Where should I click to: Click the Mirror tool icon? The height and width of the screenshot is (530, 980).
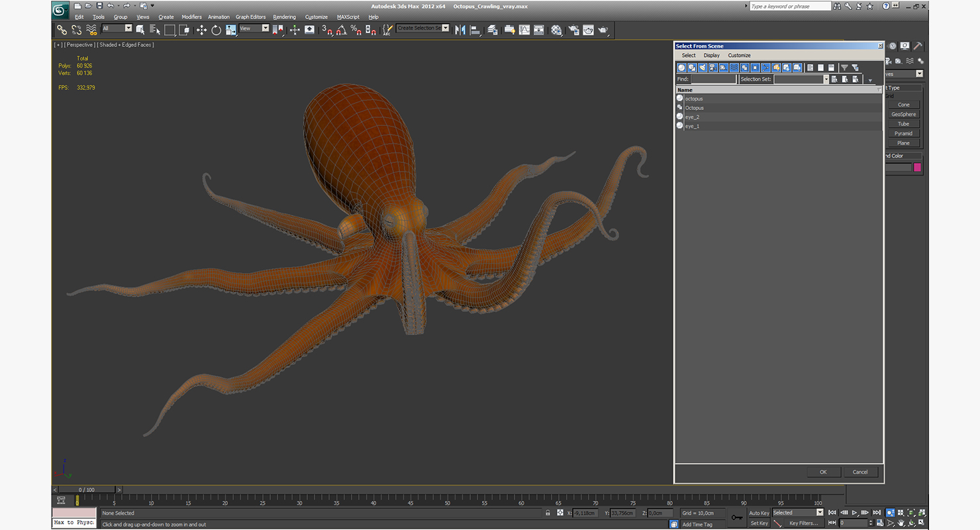(x=460, y=30)
